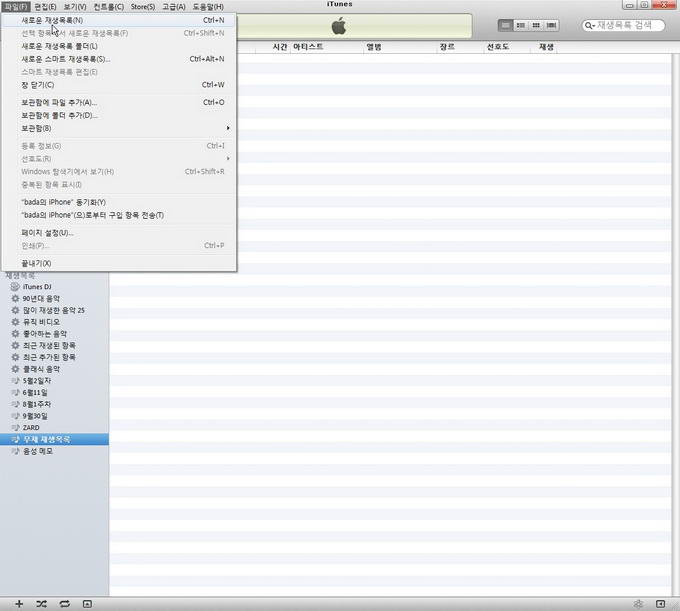680x611 pixels.
Task: Sort by the 아티스트 column header
Action: [x=327, y=47]
